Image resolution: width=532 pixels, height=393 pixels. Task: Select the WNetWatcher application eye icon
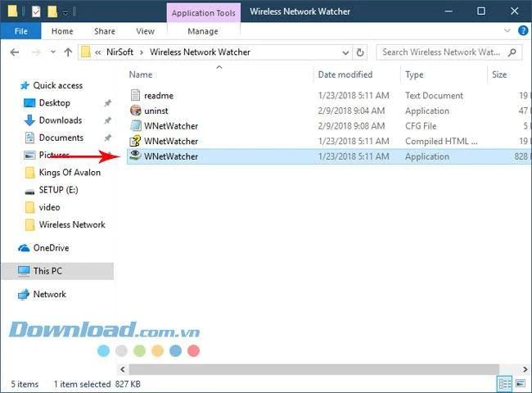(135, 156)
